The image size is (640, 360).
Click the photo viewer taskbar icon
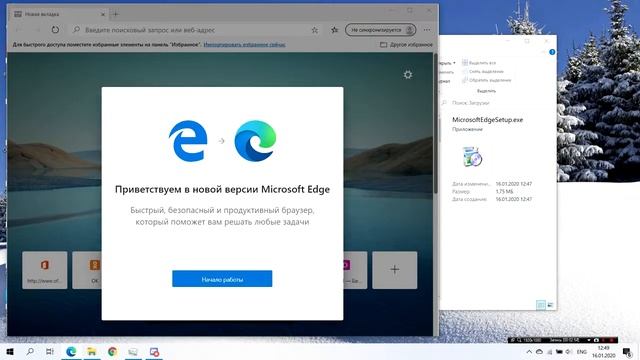(133, 351)
